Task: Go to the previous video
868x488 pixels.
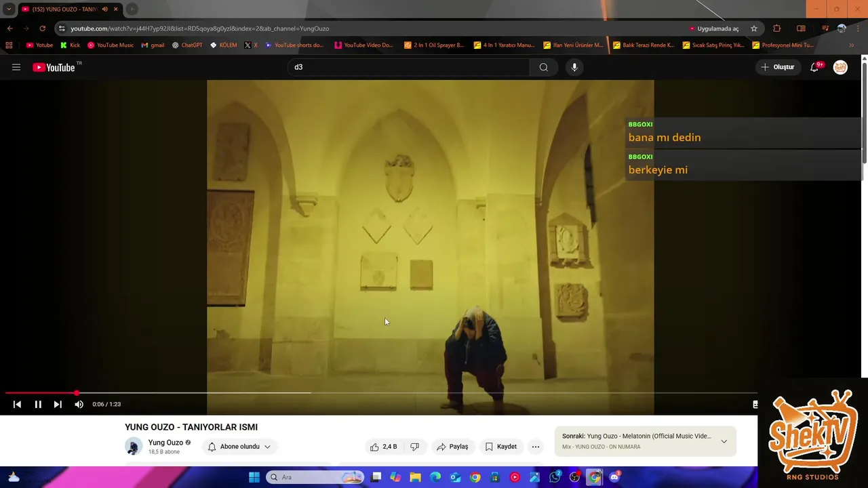Action: tap(17, 404)
